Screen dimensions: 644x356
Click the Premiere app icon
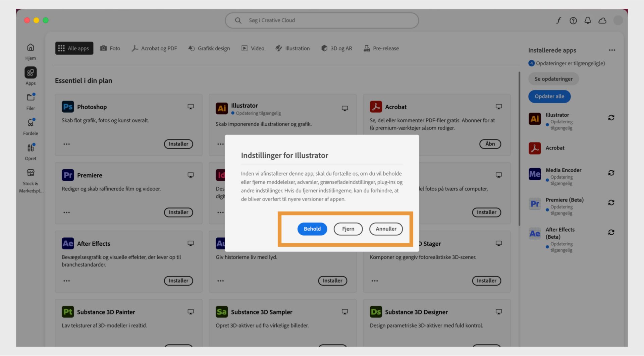tap(68, 175)
